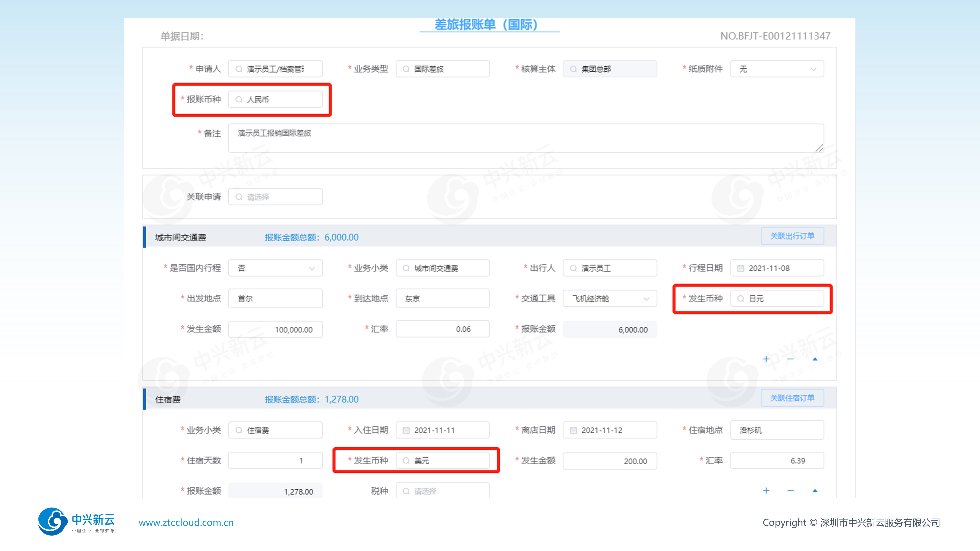
Task: Click the 汇率 field showing 0.06
Action: tap(442, 329)
